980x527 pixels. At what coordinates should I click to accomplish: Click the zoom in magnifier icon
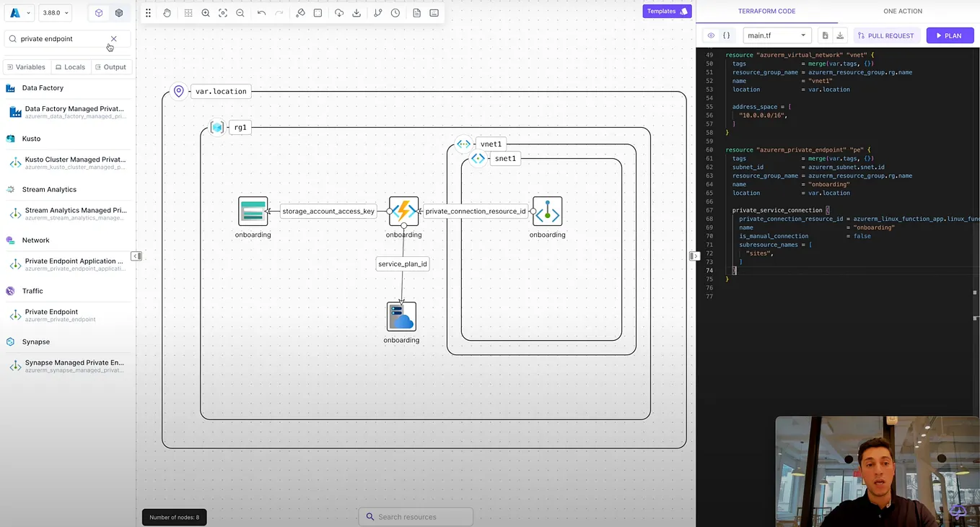click(x=206, y=12)
